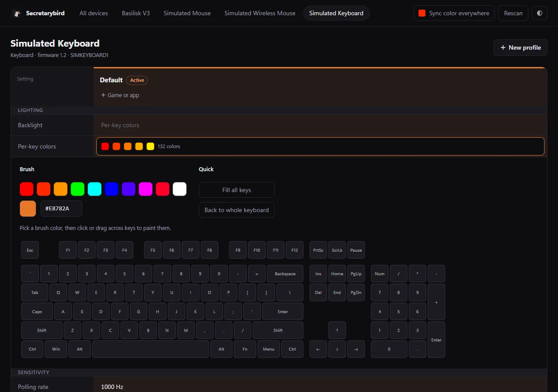The height and width of the screenshot is (392, 558).
Task: Select the Simulated Mouse tab
Action: (x=187, y=13)
